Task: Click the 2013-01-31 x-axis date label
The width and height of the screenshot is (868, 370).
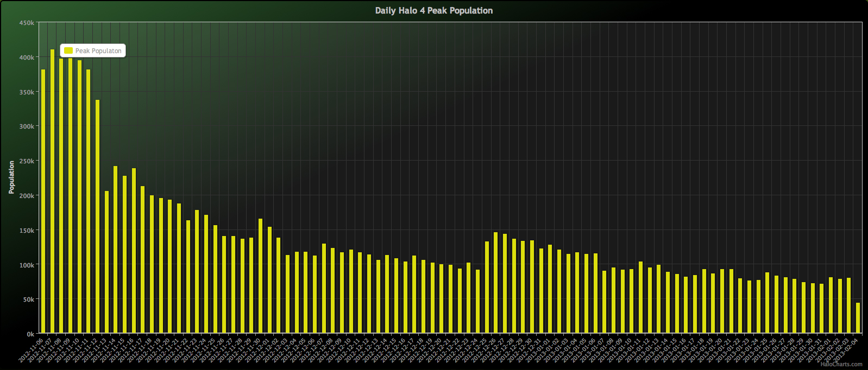Action: pos(809,350)
